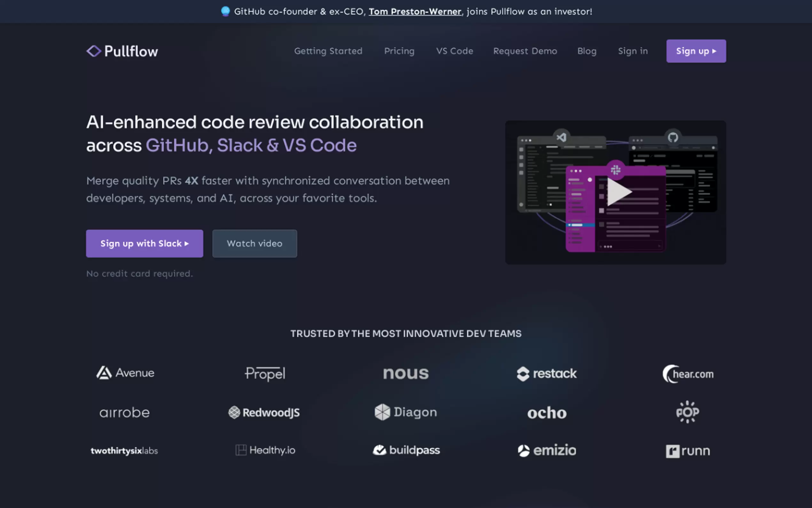Click the RedwoodJS logo
This screenshot has height=508, width=812.
coord(264,412)
